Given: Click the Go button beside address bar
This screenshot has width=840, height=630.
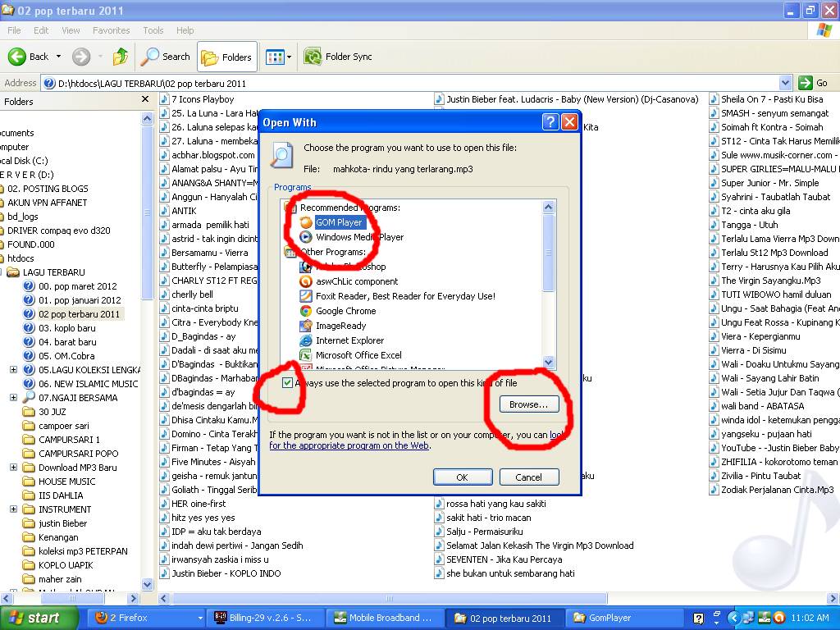Looking at the screenshot, I should click(x=814, y=83).
